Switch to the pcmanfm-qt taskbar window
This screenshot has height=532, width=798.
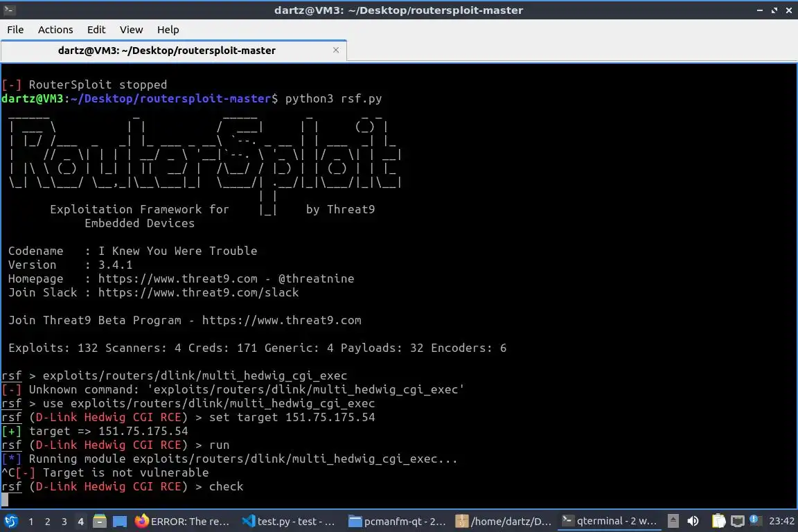point(397,521)
